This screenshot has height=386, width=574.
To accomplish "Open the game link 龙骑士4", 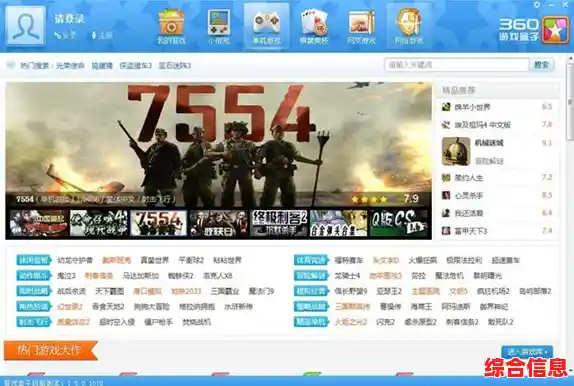I will click(347, 276).
